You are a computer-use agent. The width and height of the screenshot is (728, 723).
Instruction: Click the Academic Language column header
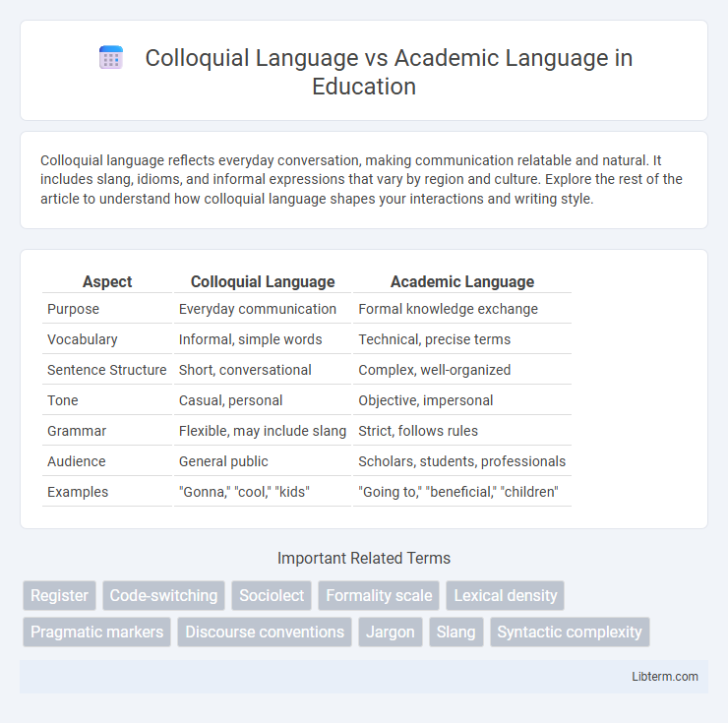462,281
